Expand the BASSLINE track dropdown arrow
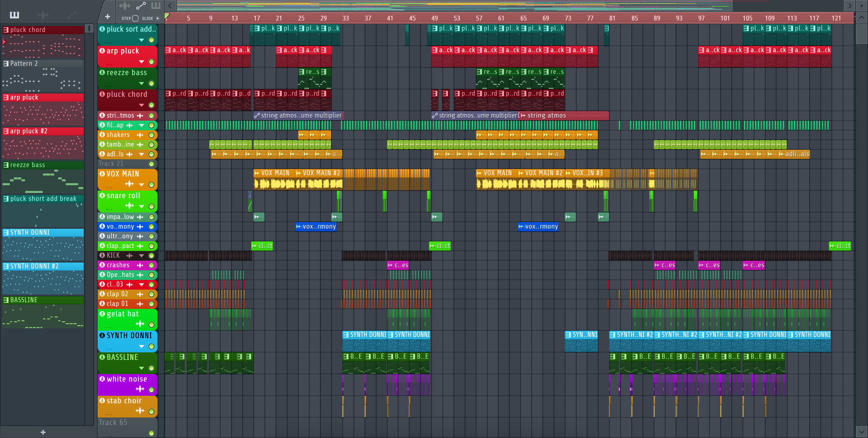 142,368
